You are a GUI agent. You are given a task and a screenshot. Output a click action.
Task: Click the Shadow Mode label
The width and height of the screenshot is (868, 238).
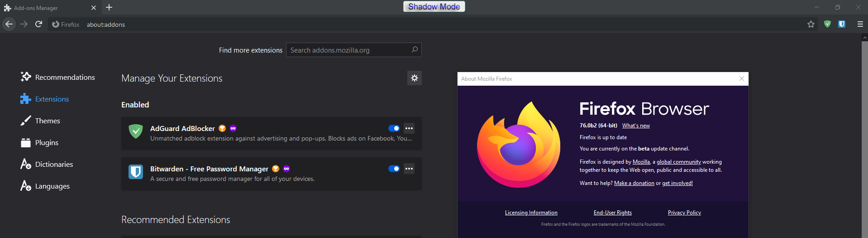click(x=434, y=6)
